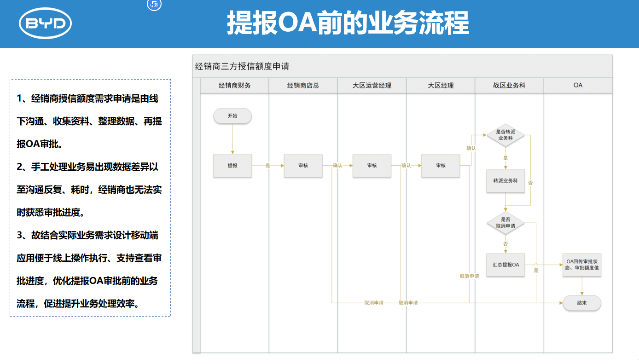Click the 是 label right of 汇总提报OA
The width and height of the screenshot is (639, 364).
tap(536, 271)
